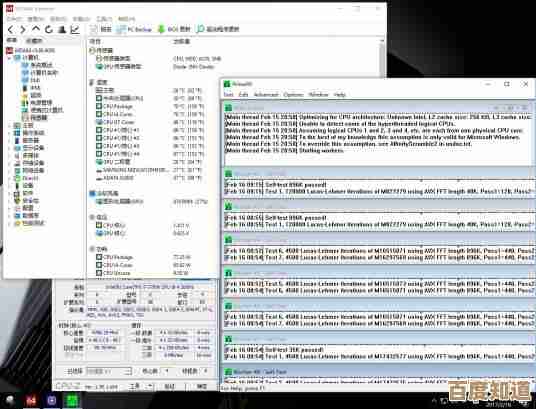Select 安全性 in the AIDA64 tree
Image resolution: width=536 pixels, height=409 pixels.
27,201
